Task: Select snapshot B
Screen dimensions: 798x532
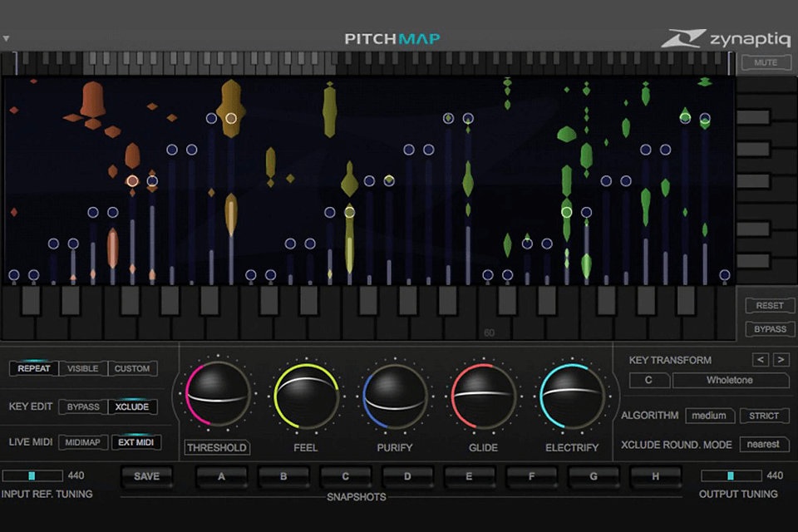Action: (283, 476)
